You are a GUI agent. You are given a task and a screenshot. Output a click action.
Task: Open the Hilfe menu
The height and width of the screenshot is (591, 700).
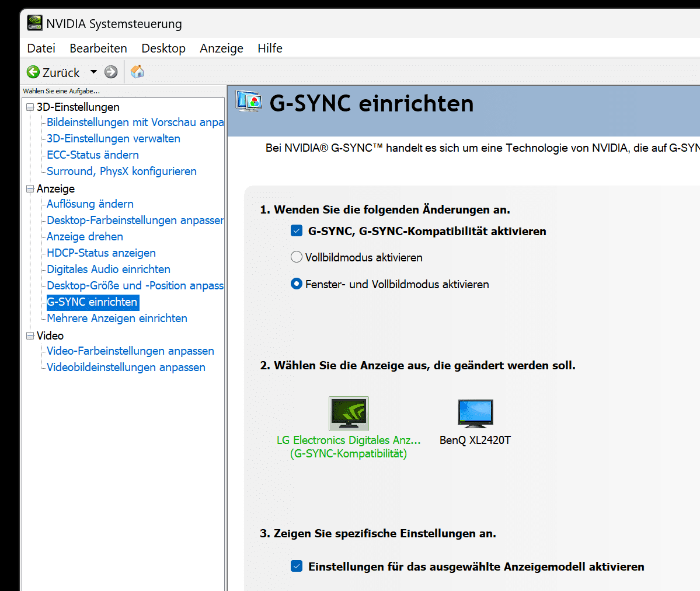[270, 48]
